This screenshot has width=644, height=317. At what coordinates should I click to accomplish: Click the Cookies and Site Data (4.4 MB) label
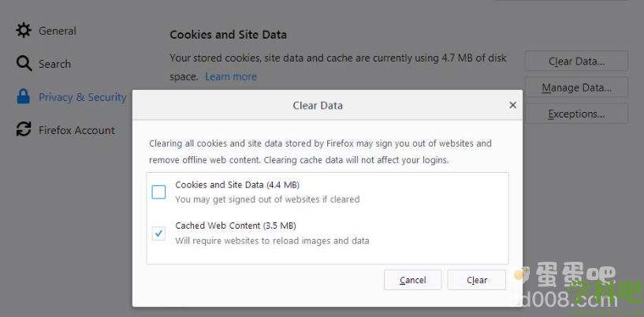(x=237, y=185)
